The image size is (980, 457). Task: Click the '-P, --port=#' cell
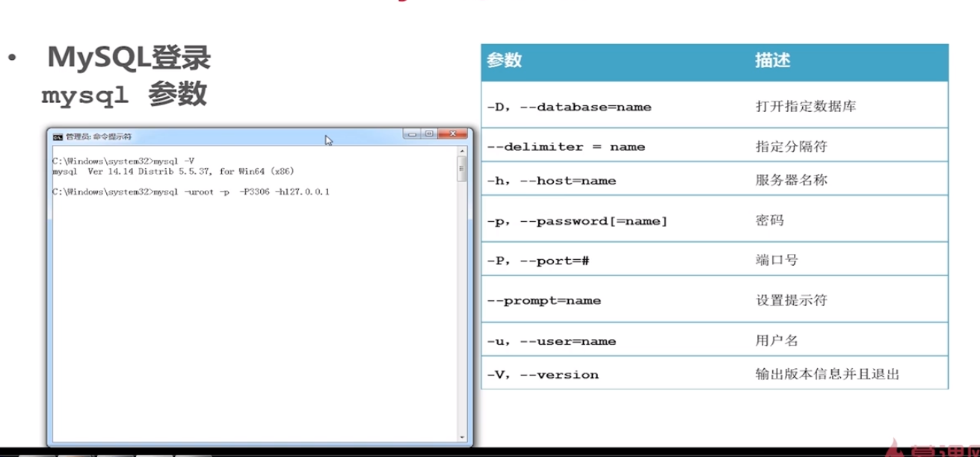click(x=540, y=261)
